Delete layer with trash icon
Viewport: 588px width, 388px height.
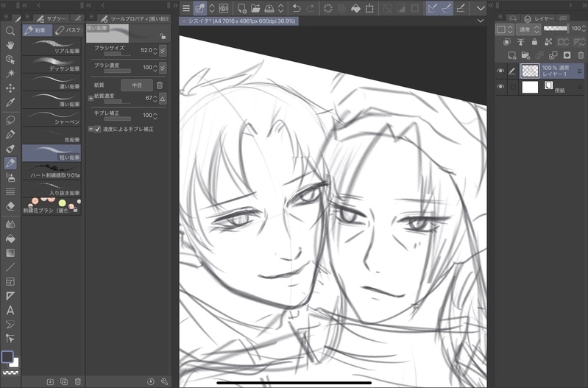click(x=581, y=55)
